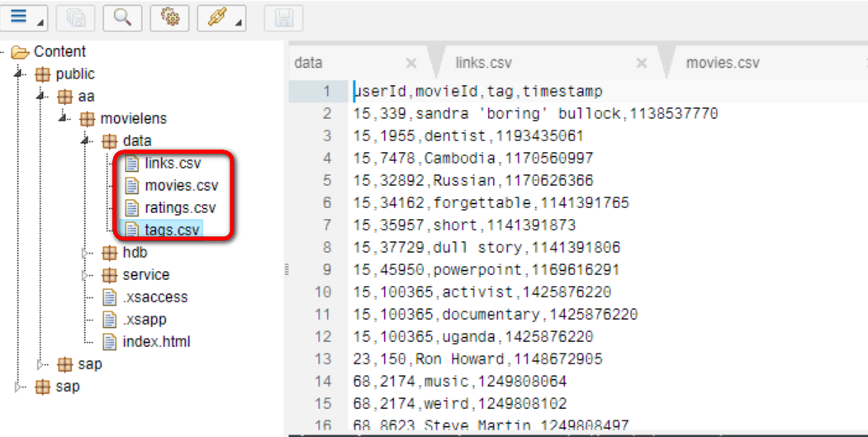
Task: Click the line containing Russian
Action: (x=472, y=181)
